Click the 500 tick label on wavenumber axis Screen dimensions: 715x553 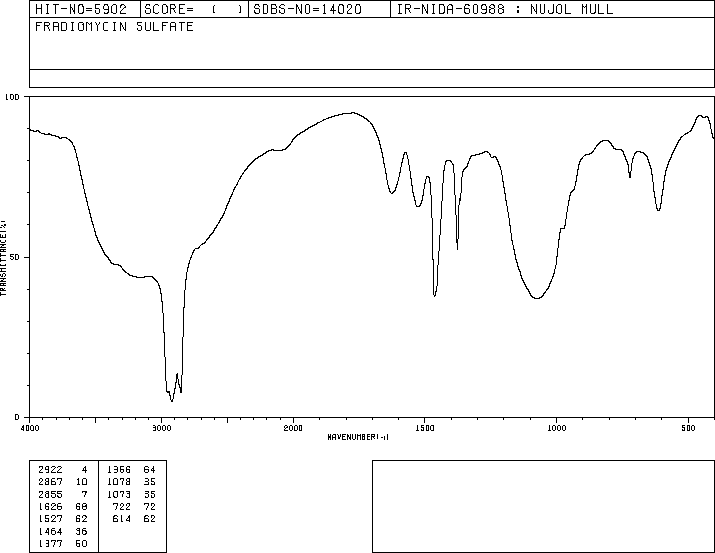pos(688,427)
